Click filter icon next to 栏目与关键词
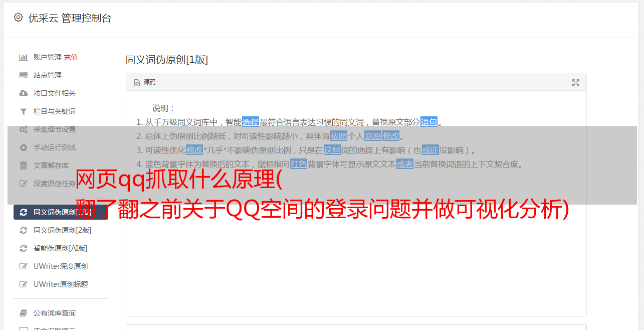 coord(23,111)
